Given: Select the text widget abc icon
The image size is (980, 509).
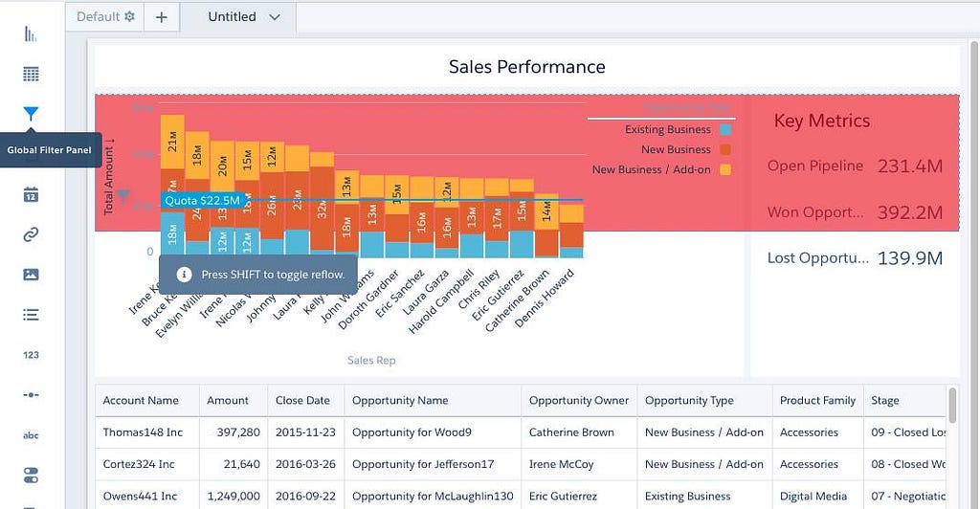Looking at the screenshot, I should click(x=31, y=435).
